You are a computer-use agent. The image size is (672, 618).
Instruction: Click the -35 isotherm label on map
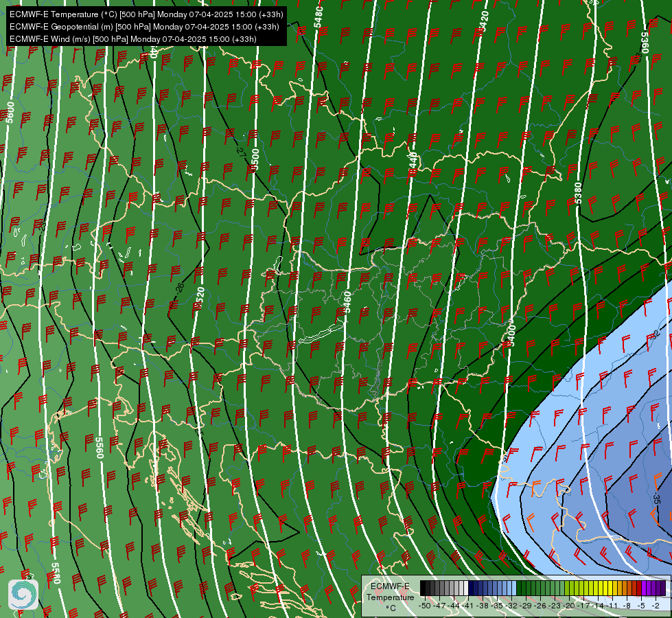pyautogui.click(x=657, y=499)
